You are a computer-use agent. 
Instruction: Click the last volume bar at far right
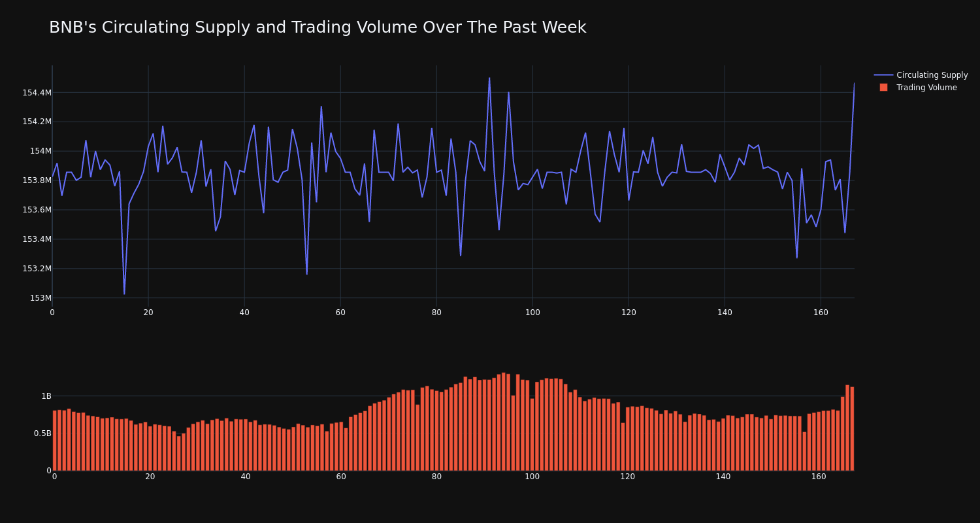click(852, 429)
